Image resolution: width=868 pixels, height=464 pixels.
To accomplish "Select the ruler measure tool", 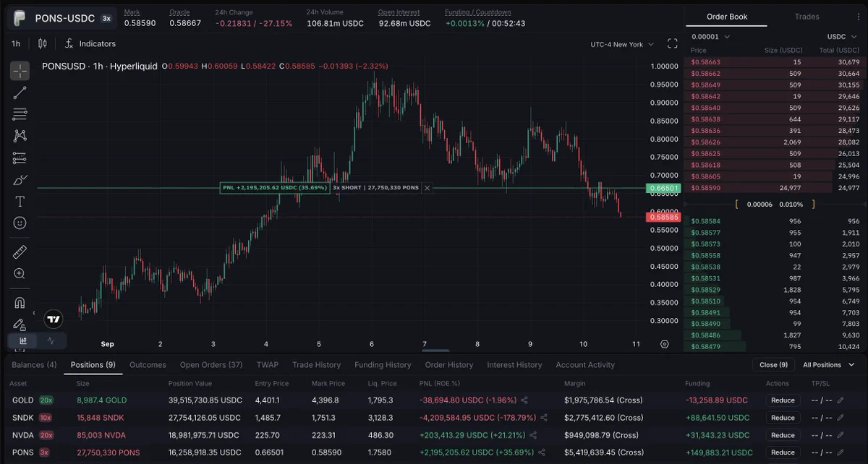I will click(x=20, y=252).
